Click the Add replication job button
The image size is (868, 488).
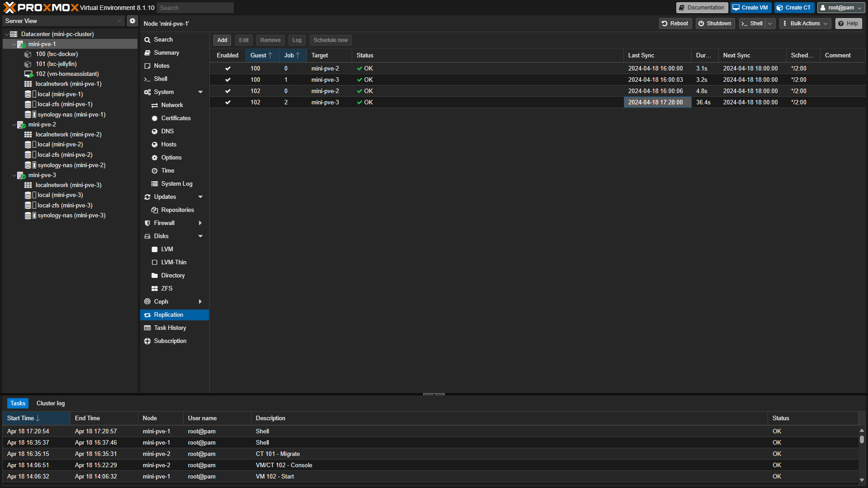[222, 40]
